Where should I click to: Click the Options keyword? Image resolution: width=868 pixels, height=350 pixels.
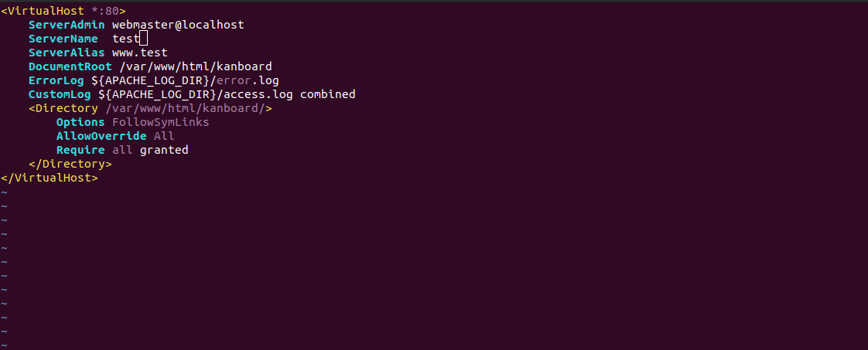click(x=80, y=122)
